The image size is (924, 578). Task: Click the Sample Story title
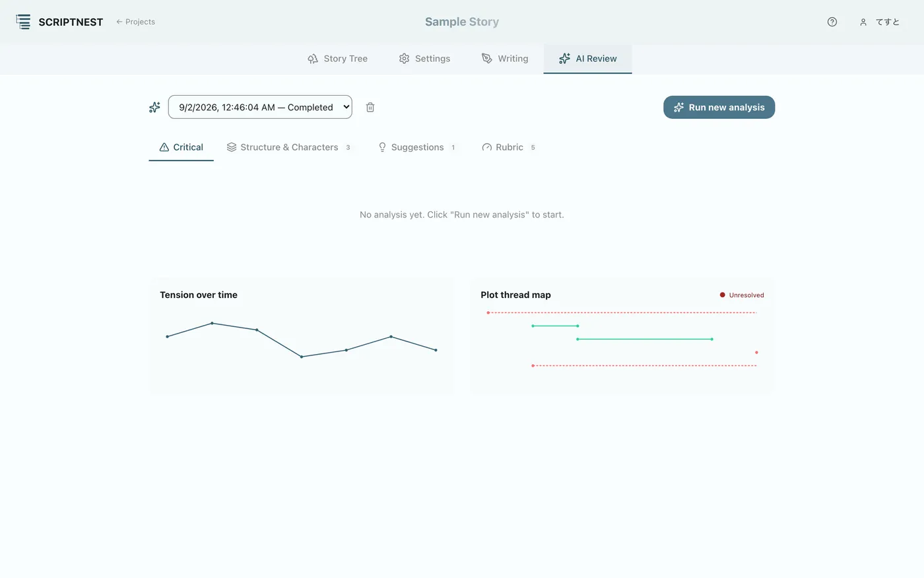(462, 22)
